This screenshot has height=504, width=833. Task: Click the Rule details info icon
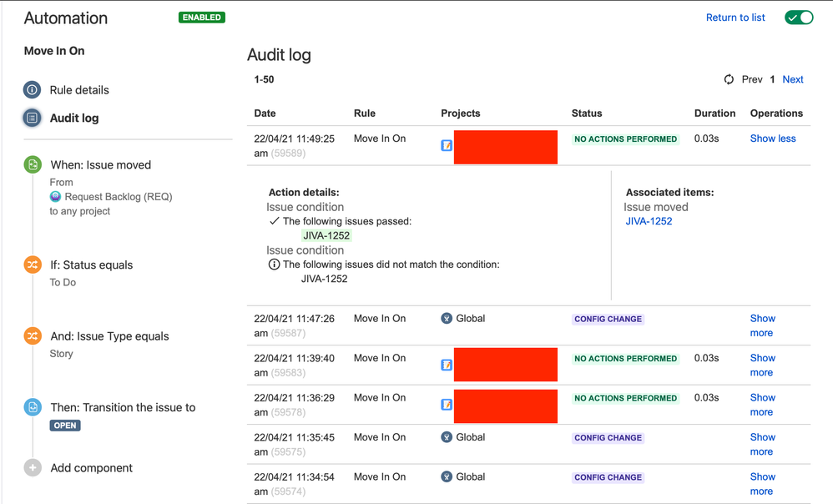[x=33, y=90]
